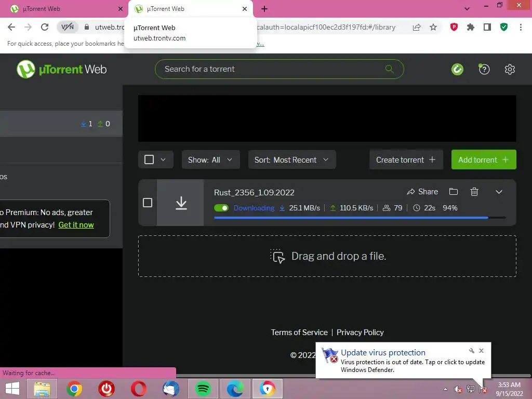
Task: Click the download arrow thumbnail for Rust torrent
Action: point(180,203)
